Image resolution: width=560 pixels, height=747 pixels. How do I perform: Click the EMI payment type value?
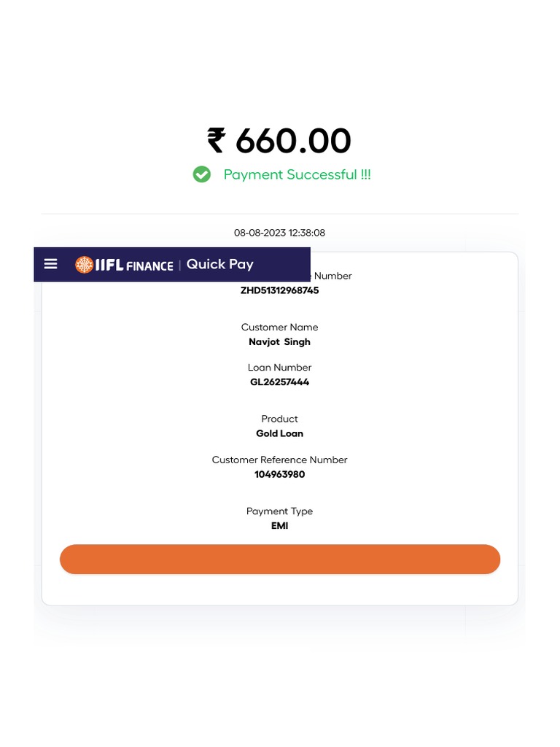(x=279, y=526)
